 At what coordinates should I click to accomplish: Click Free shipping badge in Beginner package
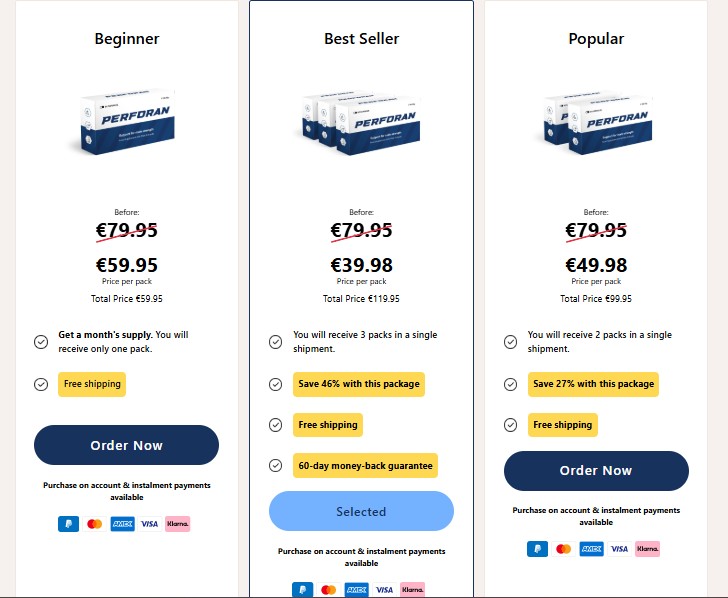(92, 384)
